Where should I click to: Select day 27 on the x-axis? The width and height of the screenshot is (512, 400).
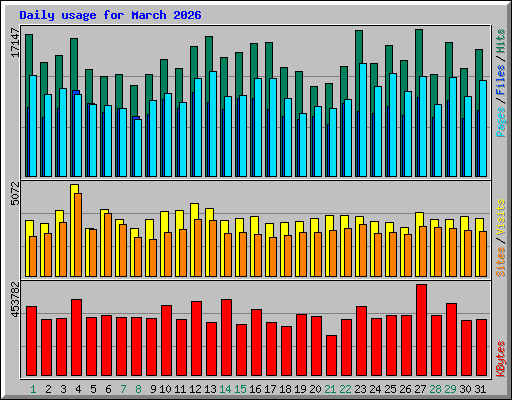click(420, 389)
